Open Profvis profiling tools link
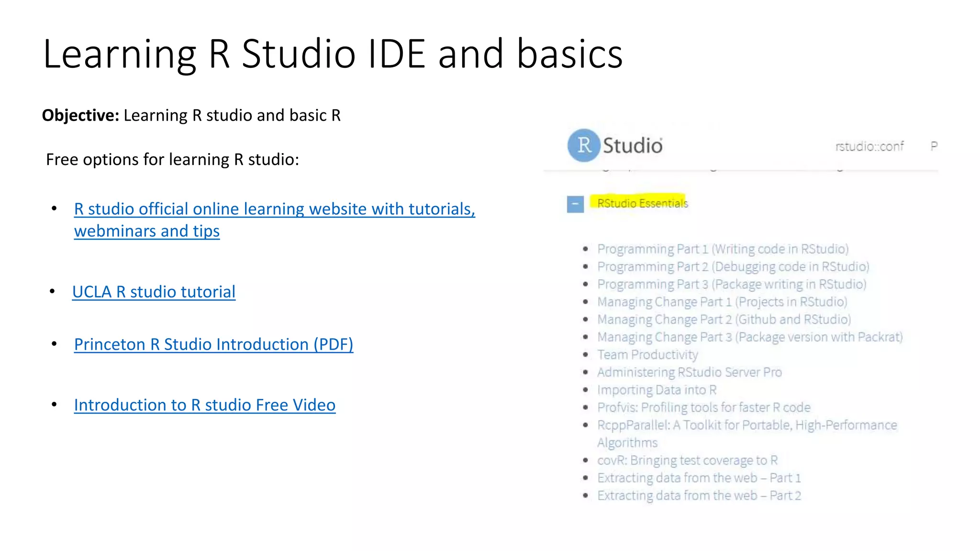Image resolution: width=980 pixels, height=551 pixels. 703,408
